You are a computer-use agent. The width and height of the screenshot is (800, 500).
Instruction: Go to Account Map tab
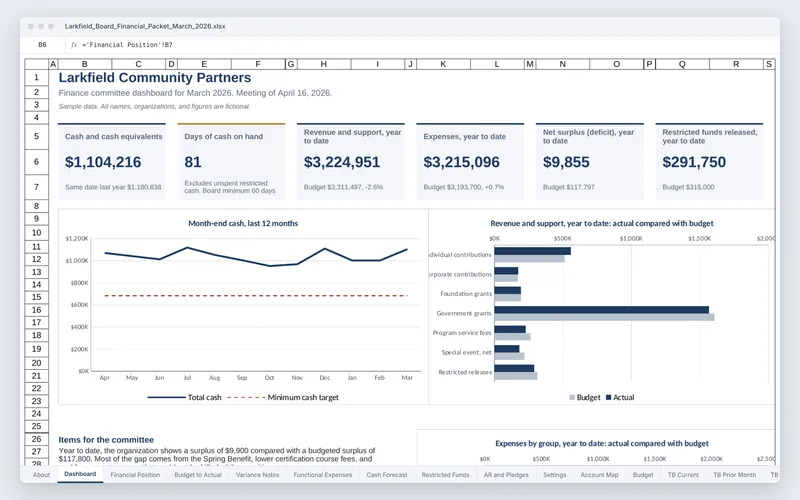(599, 474)
